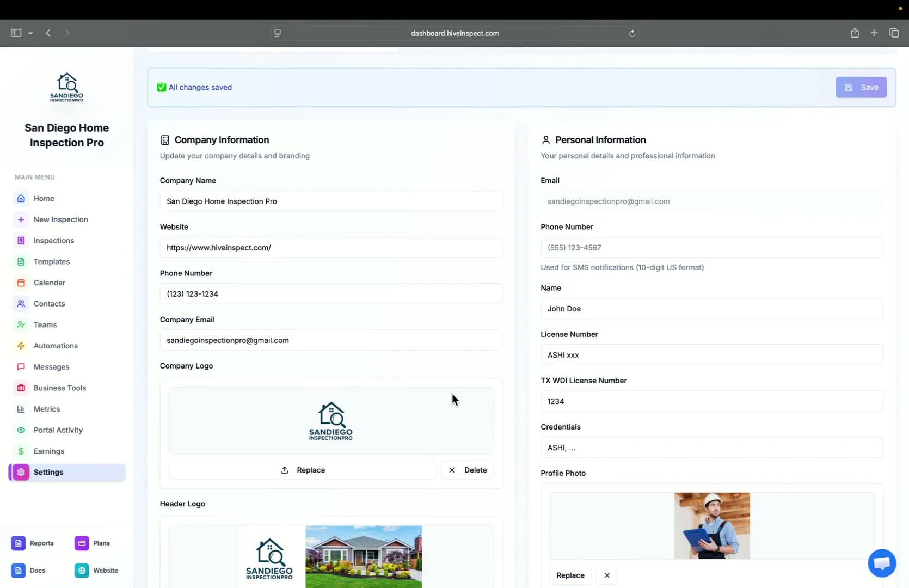Open the Reports shortcut icon
This screenshot has width=909, height=588.
tap(19, 543)
